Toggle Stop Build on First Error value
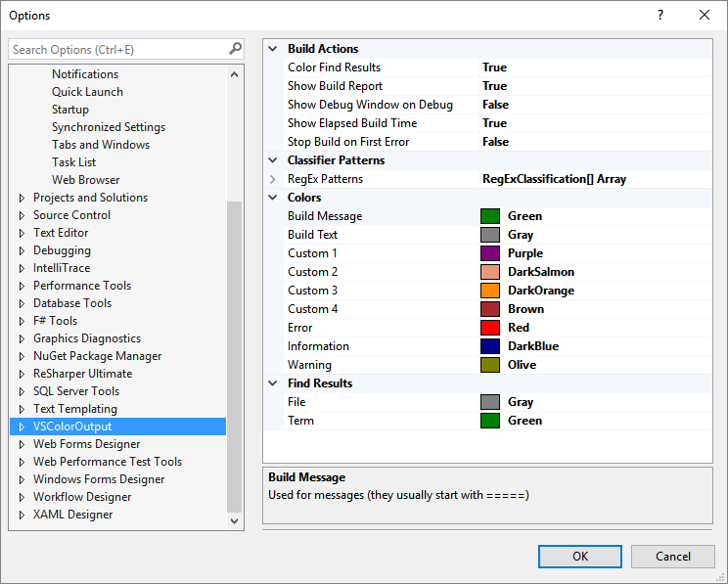The height and width of the screenshot is (584, 728). 495,142
